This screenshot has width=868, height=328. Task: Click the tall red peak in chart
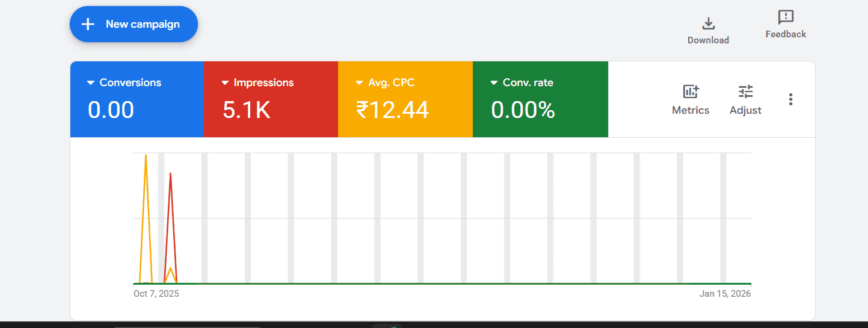click(x=171, y=176)
